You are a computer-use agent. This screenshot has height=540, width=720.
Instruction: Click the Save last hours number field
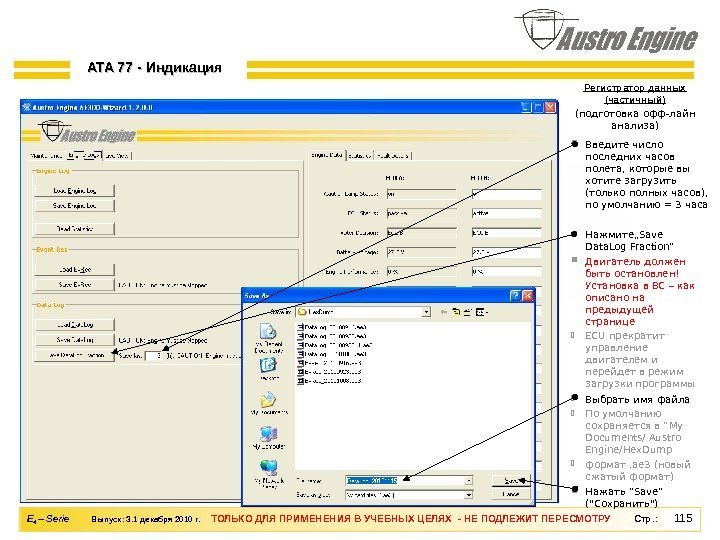coord(154,356)
